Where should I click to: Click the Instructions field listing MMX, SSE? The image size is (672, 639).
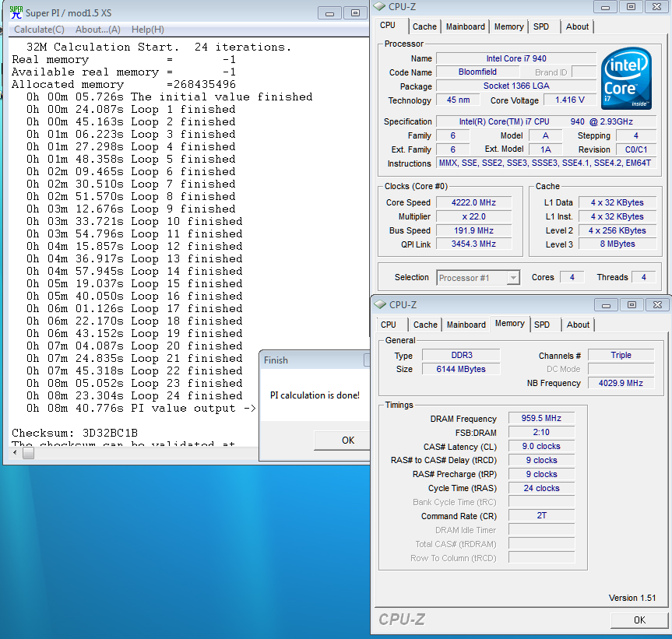coord(546,163)
